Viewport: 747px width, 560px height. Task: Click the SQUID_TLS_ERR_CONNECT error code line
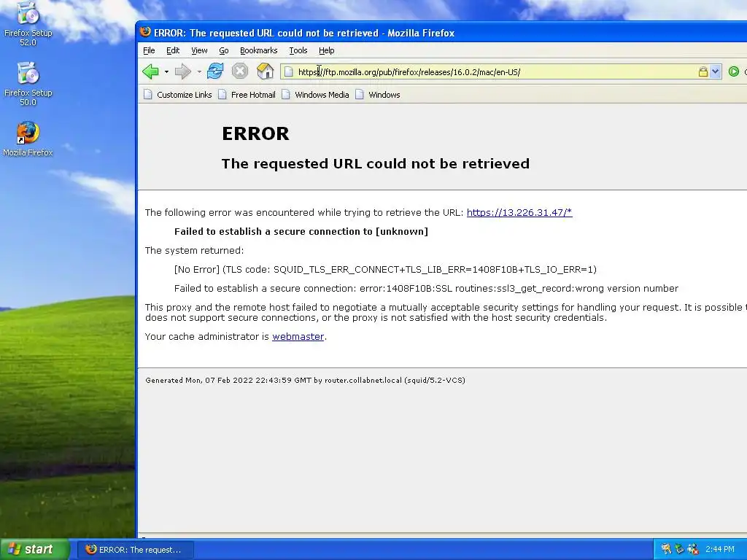pos(385,270)
